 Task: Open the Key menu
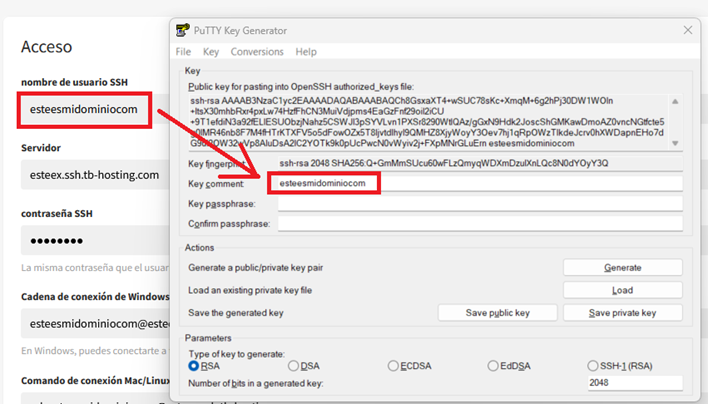pyautogui.click(x=211, y=51)
